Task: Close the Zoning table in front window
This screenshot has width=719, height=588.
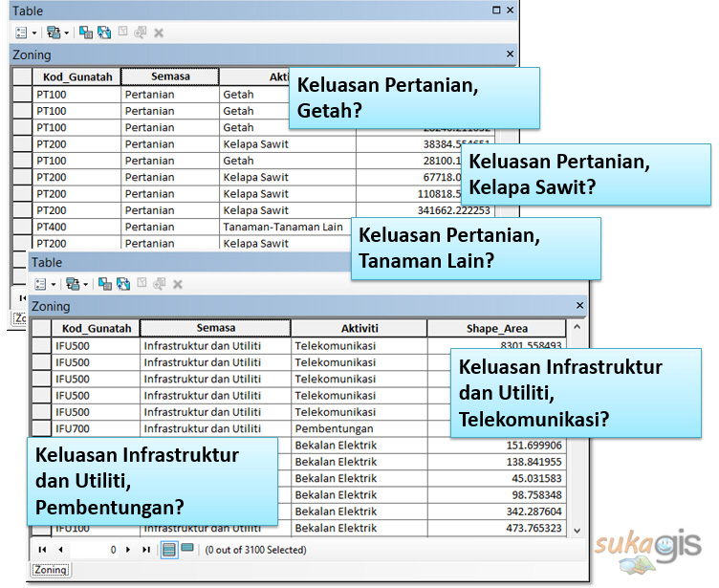Action: point(579,305)
